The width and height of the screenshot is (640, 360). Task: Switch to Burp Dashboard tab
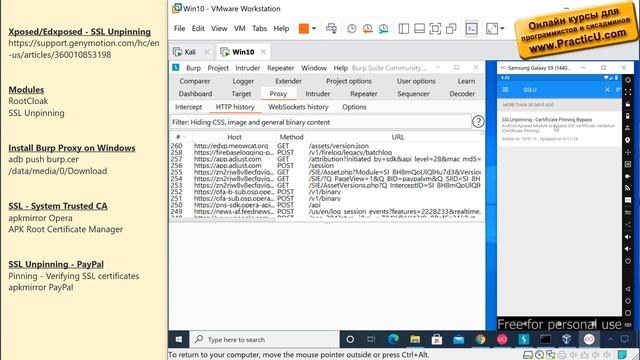[195, 94]
